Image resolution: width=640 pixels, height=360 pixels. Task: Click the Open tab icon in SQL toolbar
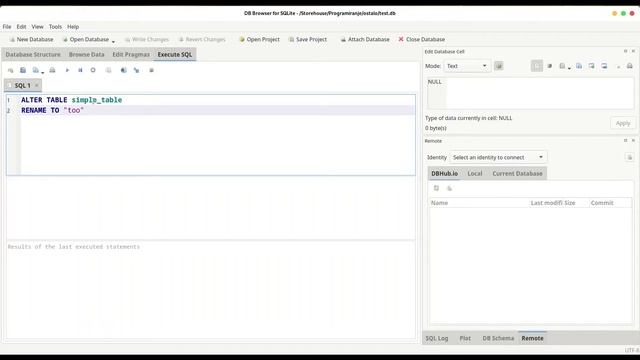[x=11, y=70]
